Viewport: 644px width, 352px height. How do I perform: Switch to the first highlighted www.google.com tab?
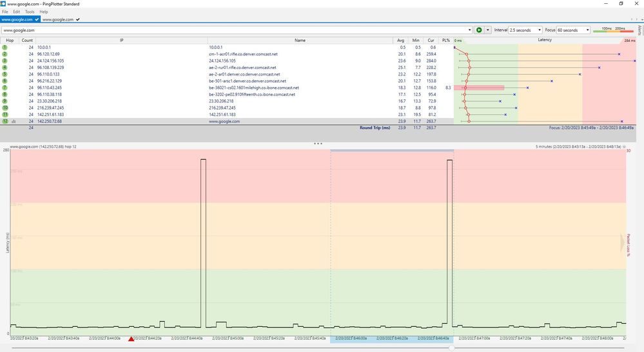pos(20,19)
